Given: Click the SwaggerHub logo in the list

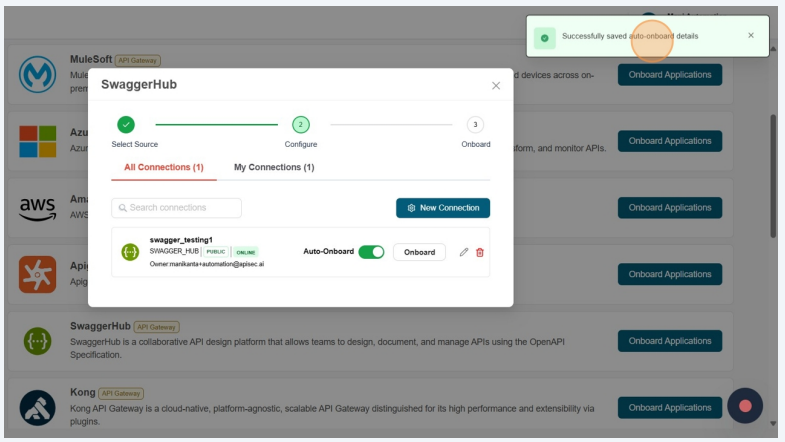Looking at the screenshot, I should [x=37, y=341].
